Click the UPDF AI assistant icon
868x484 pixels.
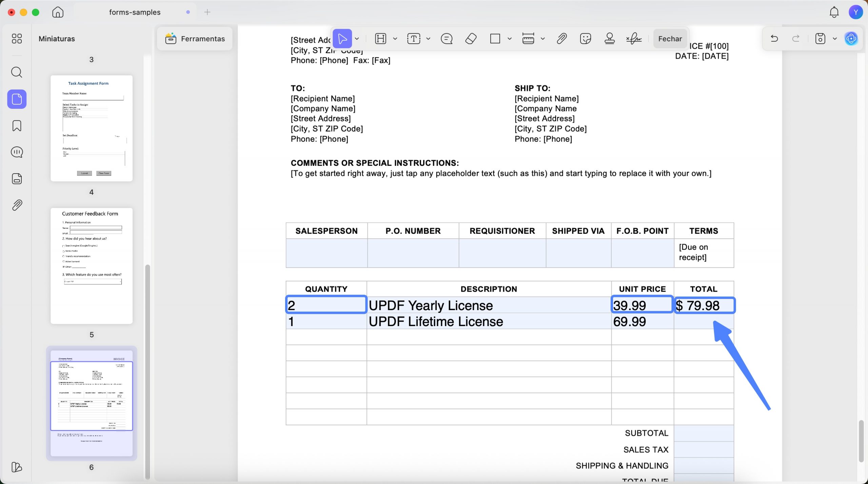[851, 39]
